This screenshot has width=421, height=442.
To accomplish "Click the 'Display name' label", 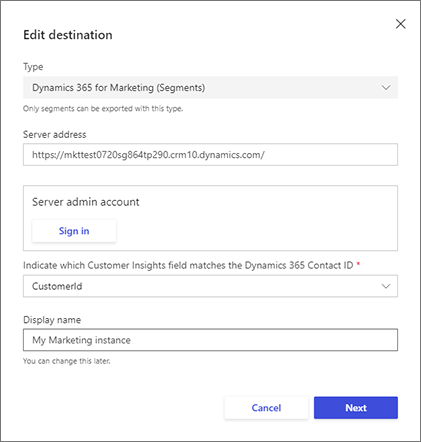I will pyautogui.click(x=52, y=320).
